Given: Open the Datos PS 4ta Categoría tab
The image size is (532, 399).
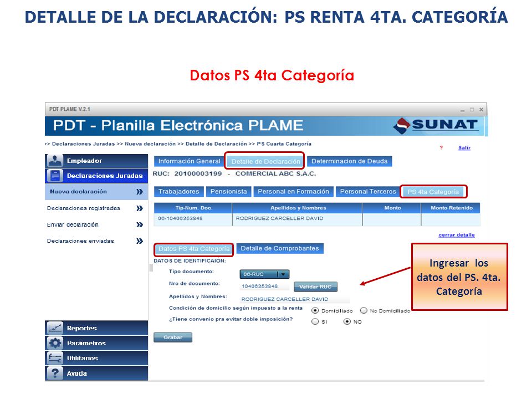Looking at the screenshot, I should coord(194,249).
